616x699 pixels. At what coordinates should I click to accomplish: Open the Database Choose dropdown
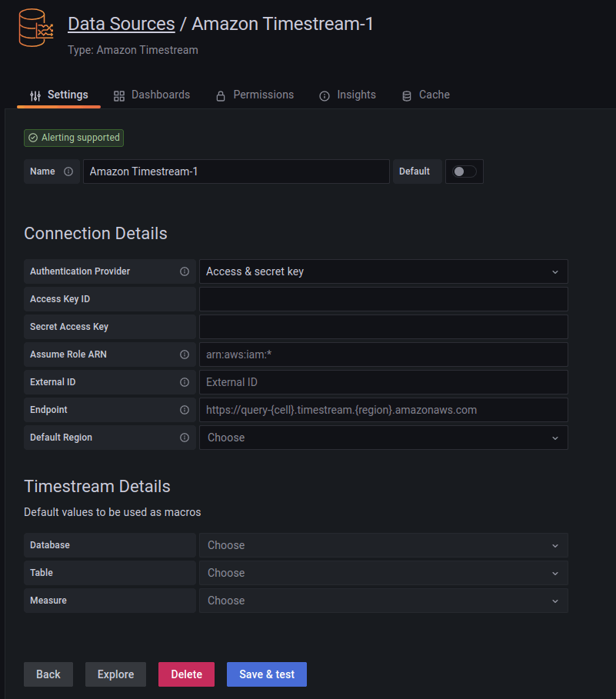pos(383,545)
